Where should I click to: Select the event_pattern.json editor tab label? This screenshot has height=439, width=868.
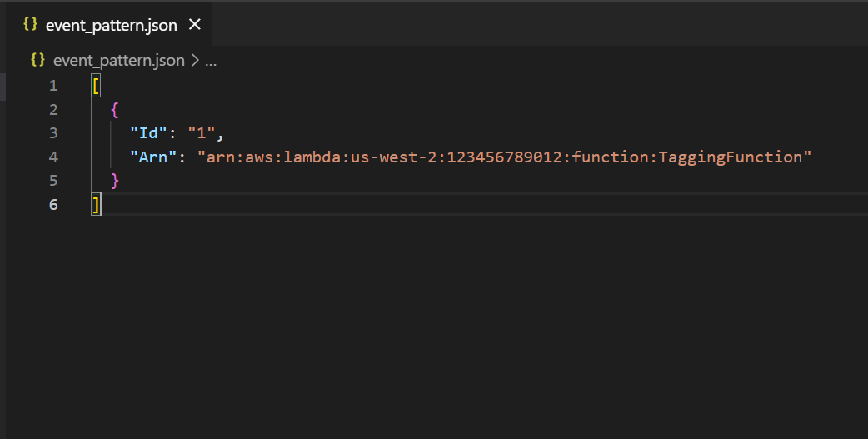[112, 25]
